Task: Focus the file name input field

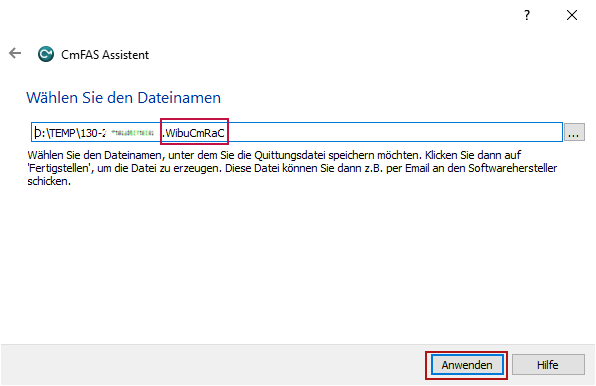Action: [297, 132]
